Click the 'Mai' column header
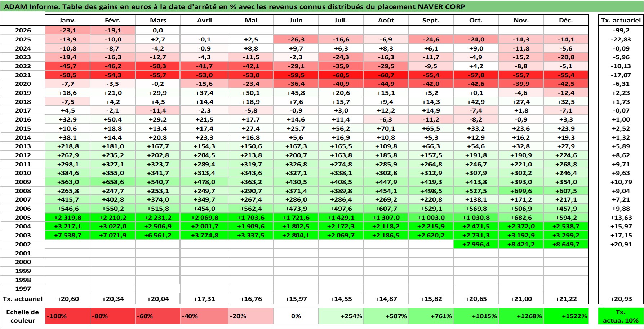 [251, 21]
